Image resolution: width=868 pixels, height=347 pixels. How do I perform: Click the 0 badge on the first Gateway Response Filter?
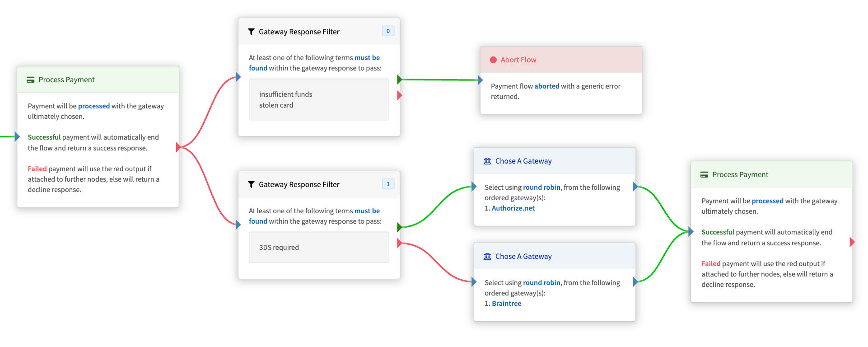click(388, 31)
